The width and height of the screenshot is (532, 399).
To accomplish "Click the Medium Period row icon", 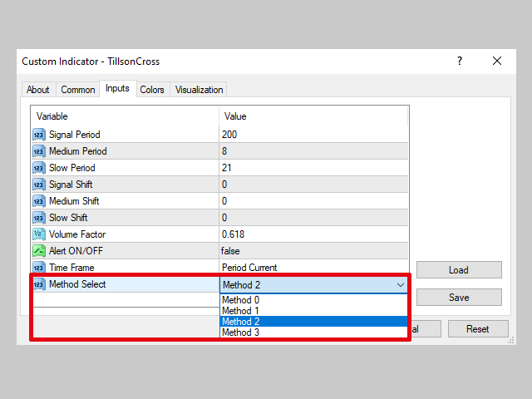I will click(39, 151).
